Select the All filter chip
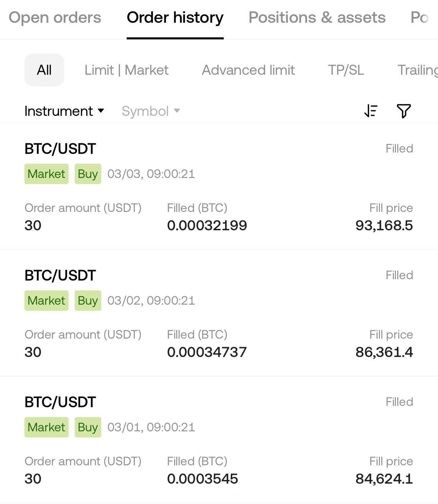This screenshot has width=438, height=504. [44, 70]
